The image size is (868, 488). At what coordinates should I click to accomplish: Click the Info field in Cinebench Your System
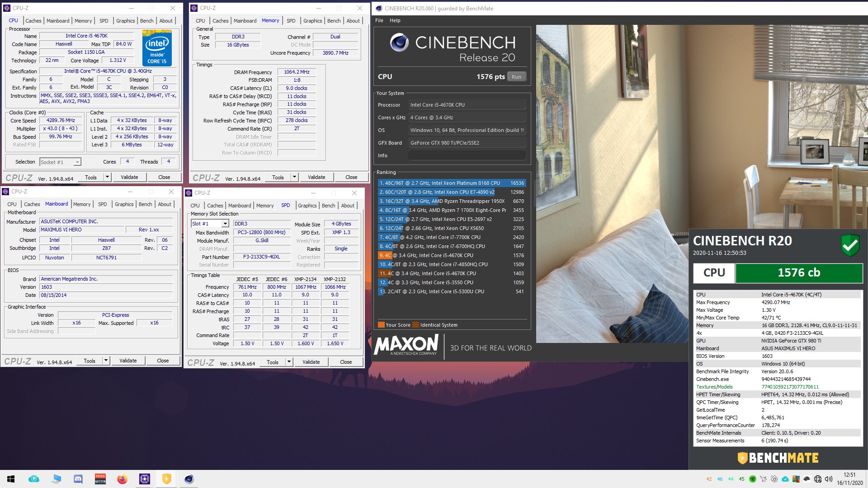467,155
